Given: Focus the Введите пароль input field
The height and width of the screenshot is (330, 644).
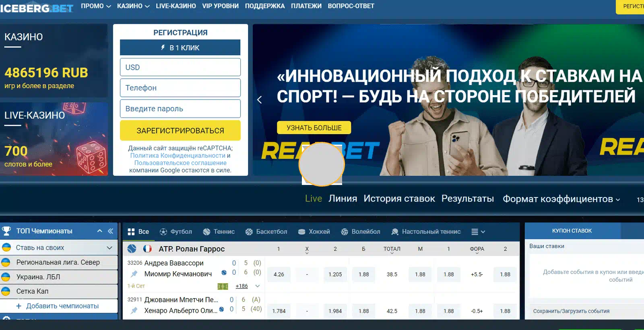Looking at the screenshot, I should (x=180, y=109).
